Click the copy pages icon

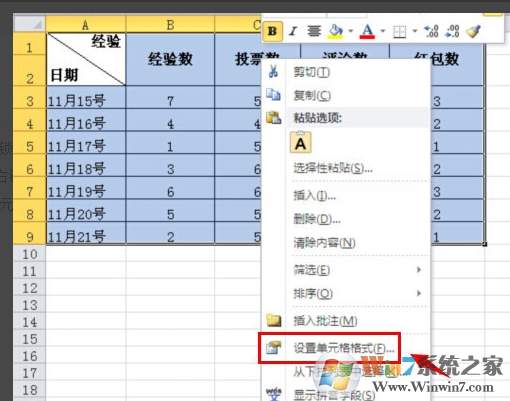273,95
